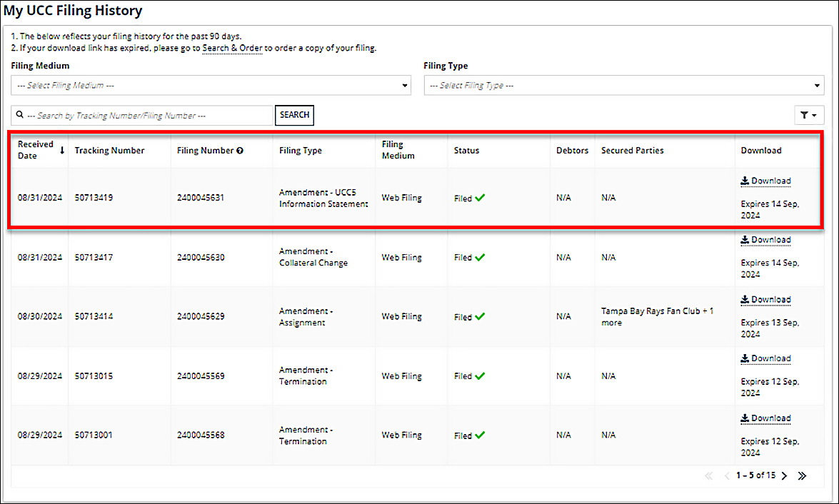
Task: Download the Assignment amendment filing
Action: point(765,300)
